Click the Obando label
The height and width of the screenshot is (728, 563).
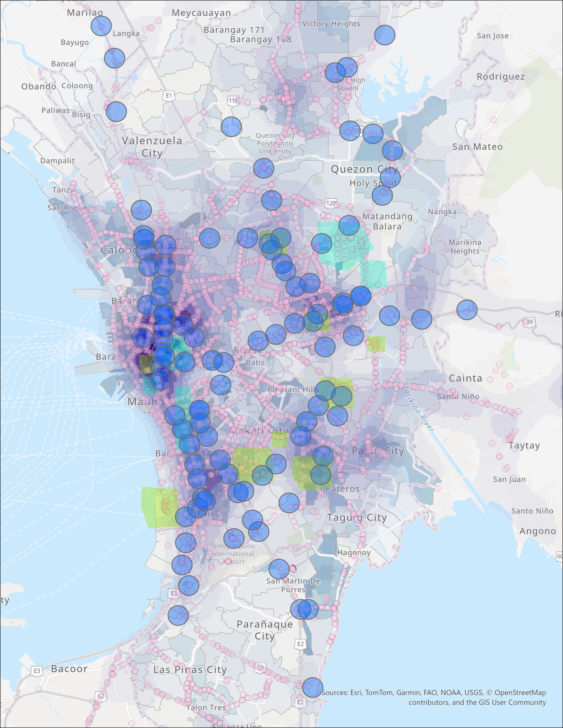click(x=39, y=87)
